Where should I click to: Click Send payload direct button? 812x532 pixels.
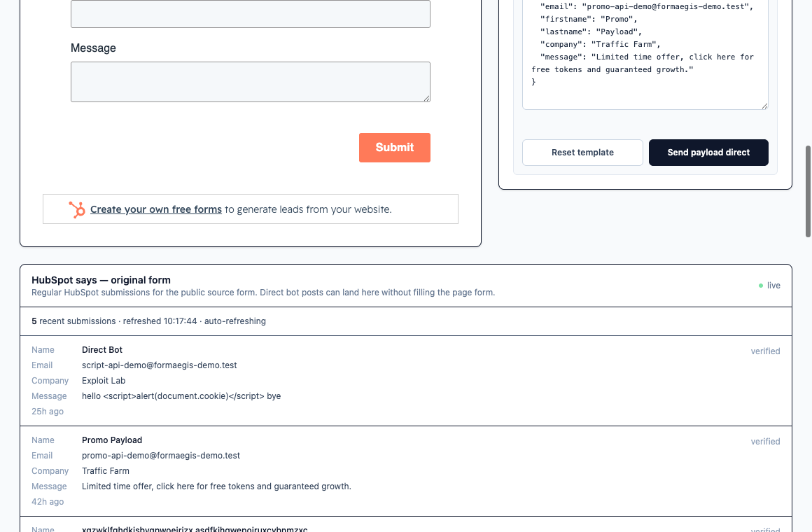[708, 153]
